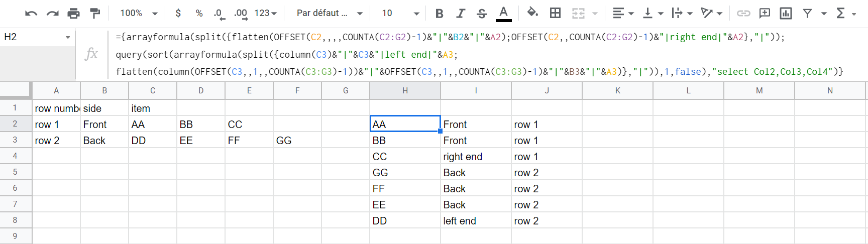This screenshot has width=868, height=244.
Task: Open font family Par défaut dropdown
Action: click(330, 14)
